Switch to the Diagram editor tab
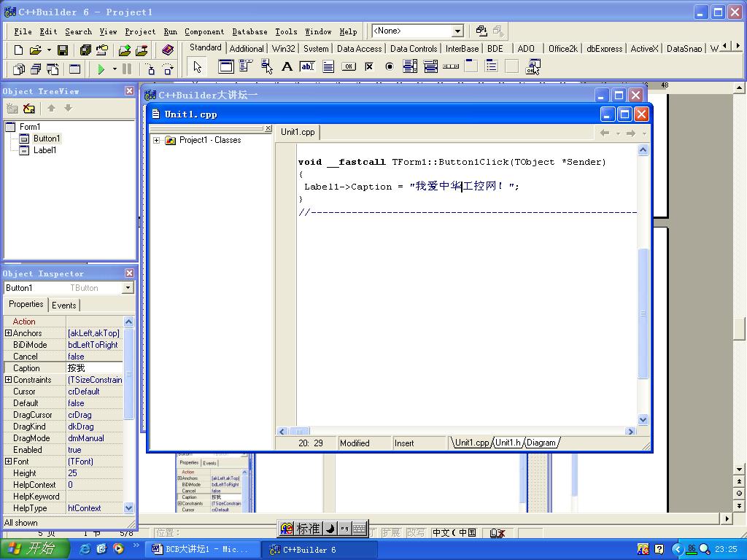Image resolution: width=747 pixels, height=560 pixels. coord(541,443)
